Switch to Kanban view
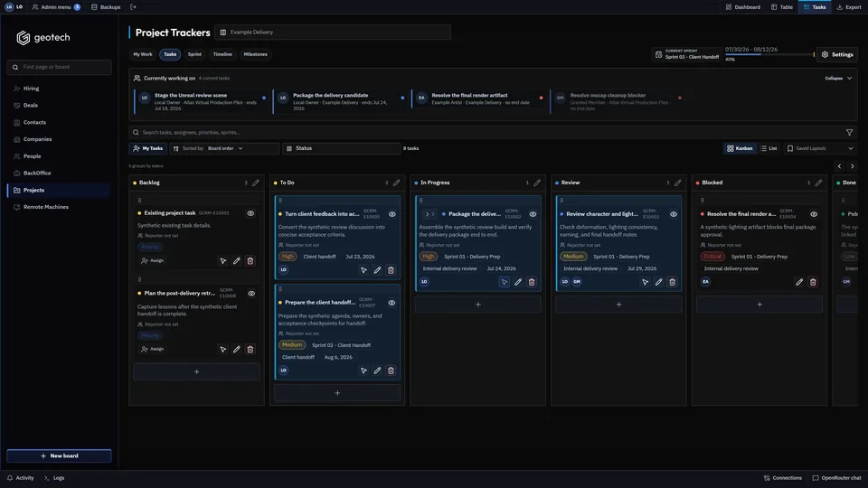 point(740,148)
